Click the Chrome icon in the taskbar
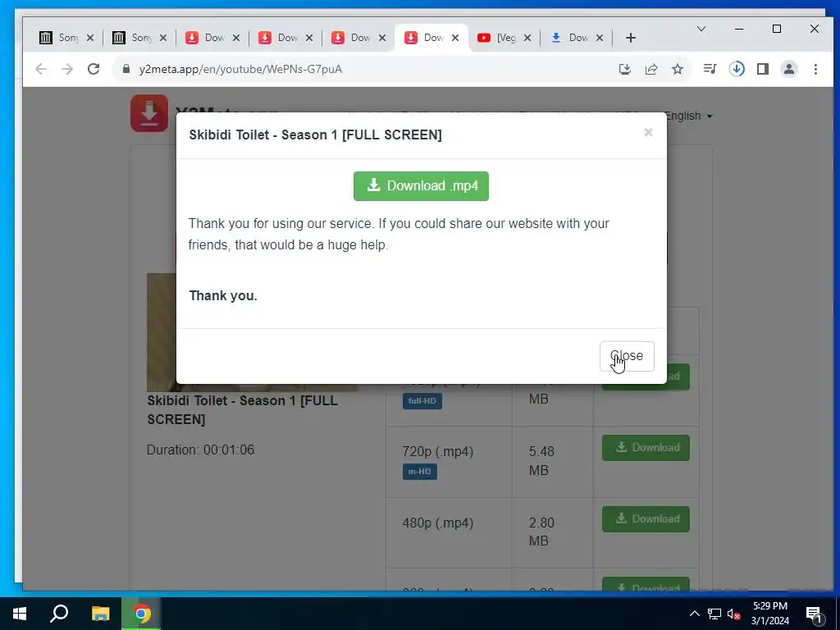 tap(141, 614)
